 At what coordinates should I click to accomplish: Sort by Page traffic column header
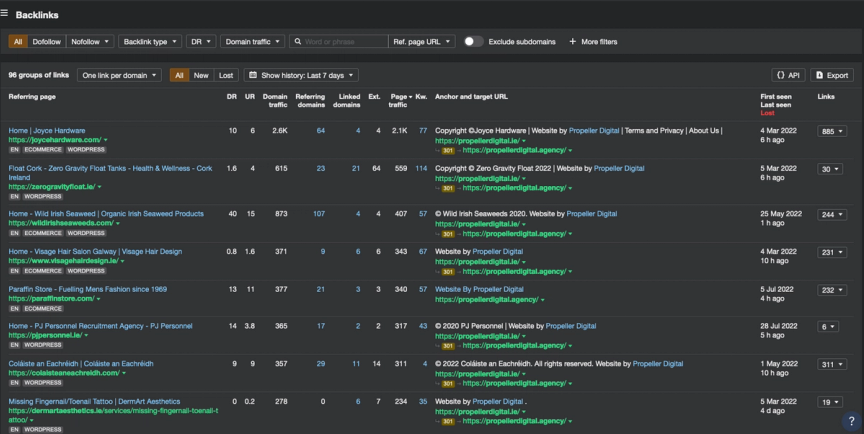click(399, 97)
